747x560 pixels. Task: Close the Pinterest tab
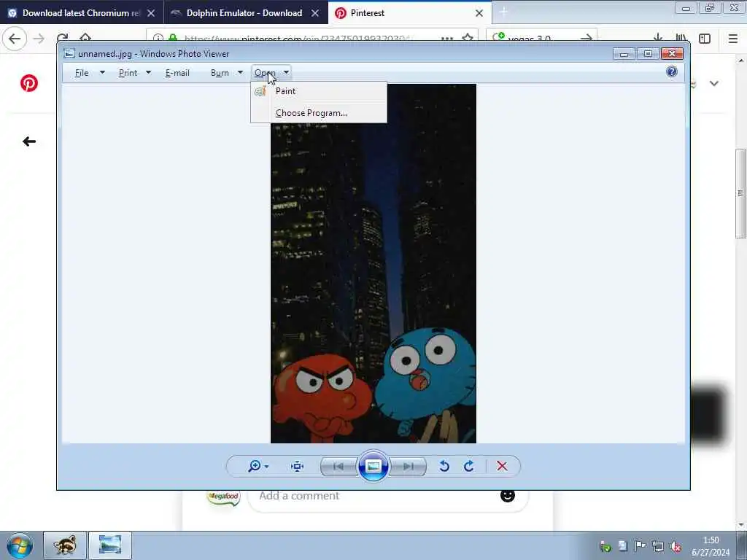point(479,13)
